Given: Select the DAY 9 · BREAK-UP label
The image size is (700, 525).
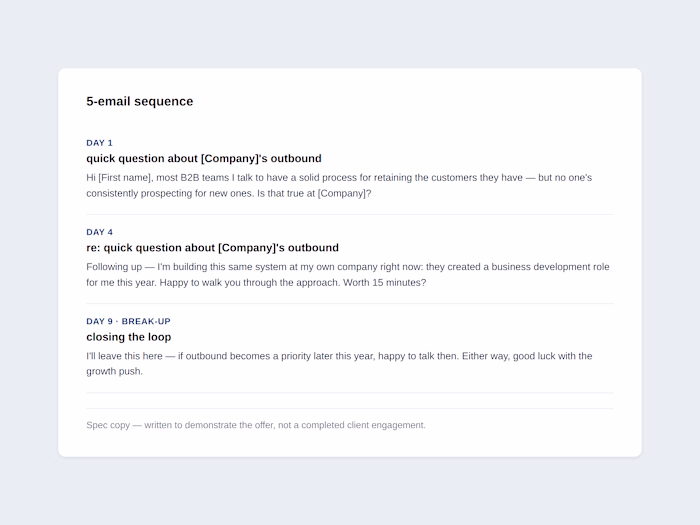Looking at the screenshot, I should click(129, 321).
